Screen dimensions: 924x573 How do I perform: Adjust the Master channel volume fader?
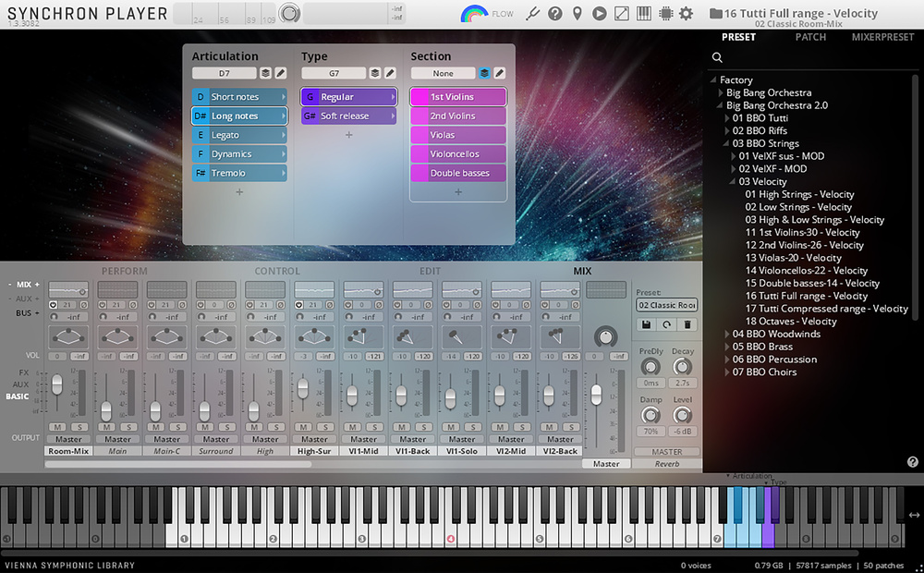(x=596, y=395)
